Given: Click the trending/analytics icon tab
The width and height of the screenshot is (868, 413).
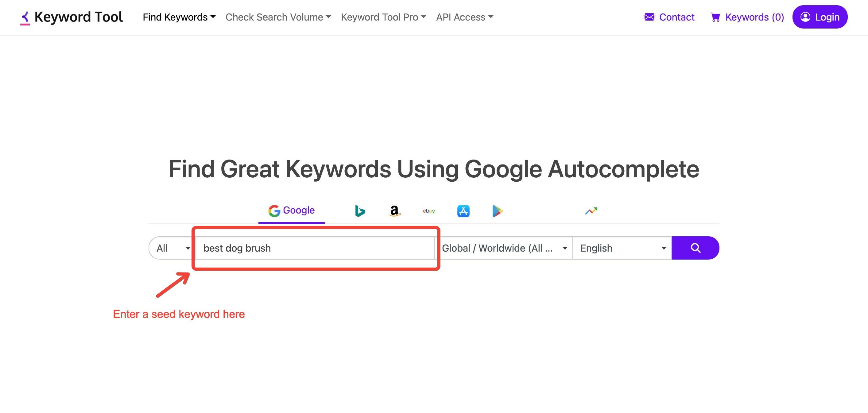Looking at the screenshot, I should point(591,210).
